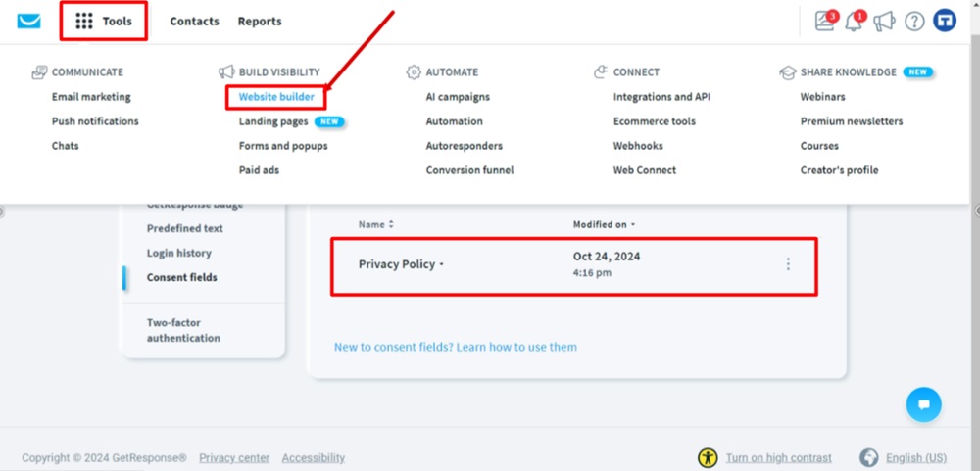
Task: Click the Build Visibility megaphone heading
Action: (x=269, y=72)
